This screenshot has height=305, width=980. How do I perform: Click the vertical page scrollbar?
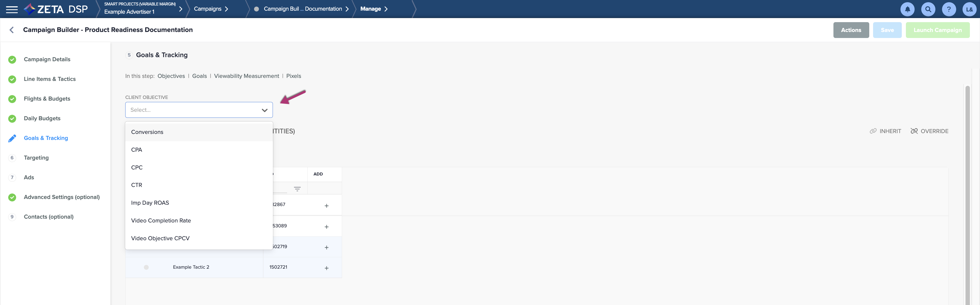967,190
